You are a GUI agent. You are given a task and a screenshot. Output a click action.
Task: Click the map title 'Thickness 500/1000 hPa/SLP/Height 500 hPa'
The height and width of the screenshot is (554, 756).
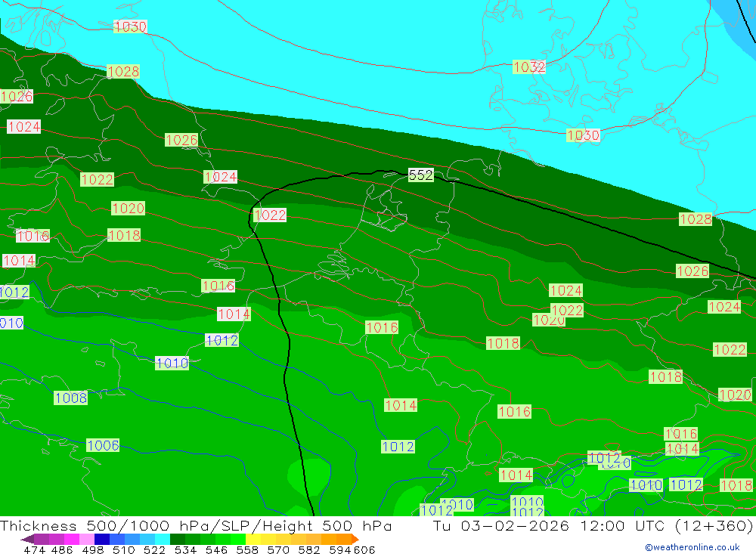(x=196, y=525)
